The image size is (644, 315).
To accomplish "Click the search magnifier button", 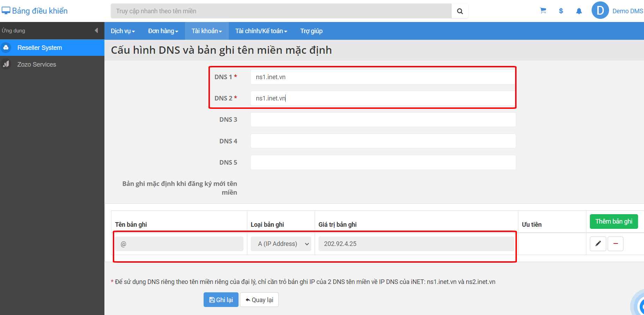I will click(460, 11).
